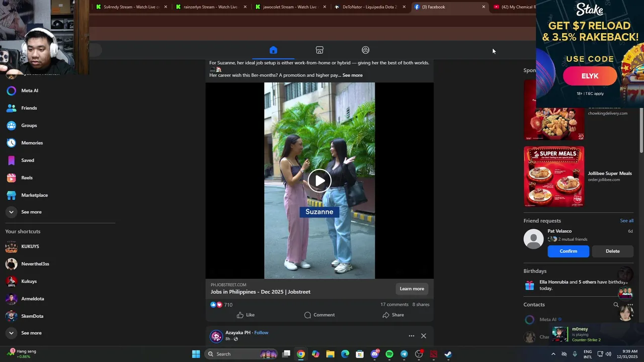Delete Pat Velasco friend request
The width and height of the screenshot is (644, 362).
(612, 251)
